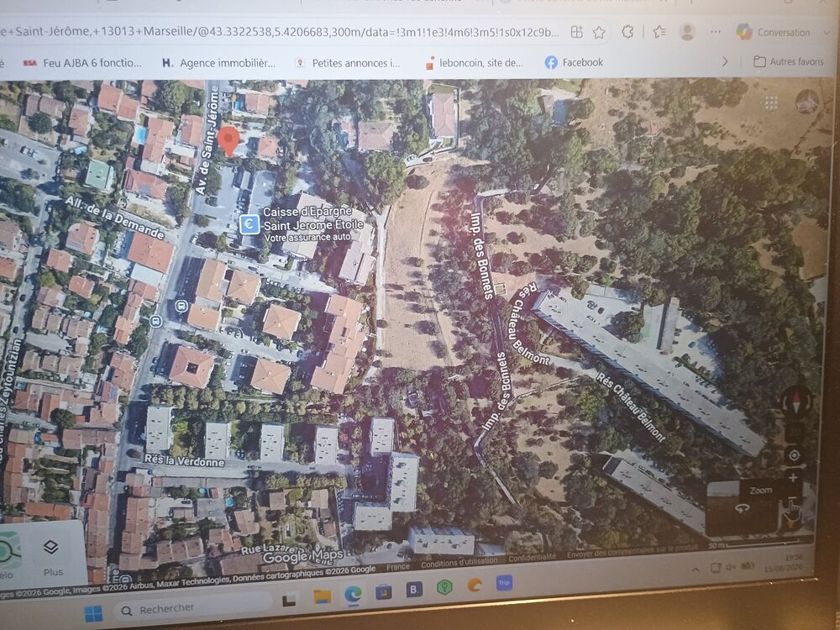Open the Copilot Conversation button

773,32
